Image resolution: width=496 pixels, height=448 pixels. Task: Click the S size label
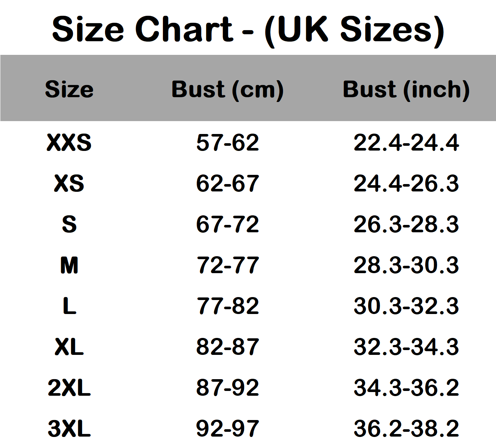tap(69, 224)
